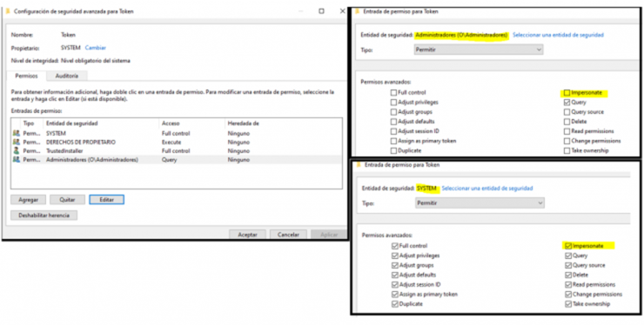Untick Delete in the SYSTEM entry

(568, 275)
